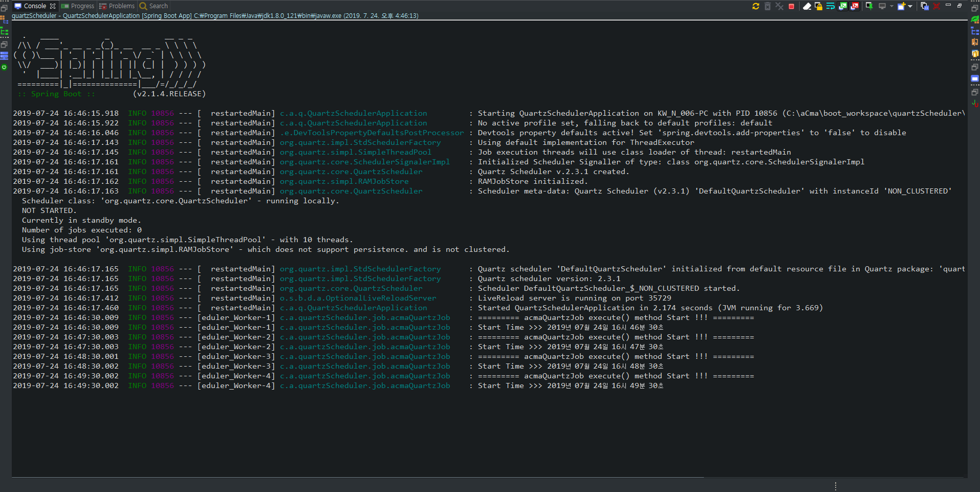Click timestamp '2019-07-24 16:46:15.918'
Image resolution: width=980 pixels, height=492 pixels.
coord(66,113)
